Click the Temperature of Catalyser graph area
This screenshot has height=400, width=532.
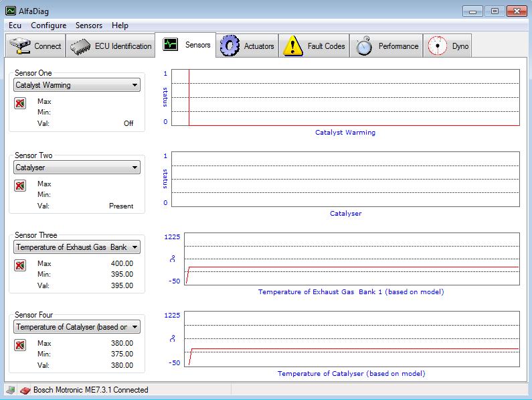(351, 339)
